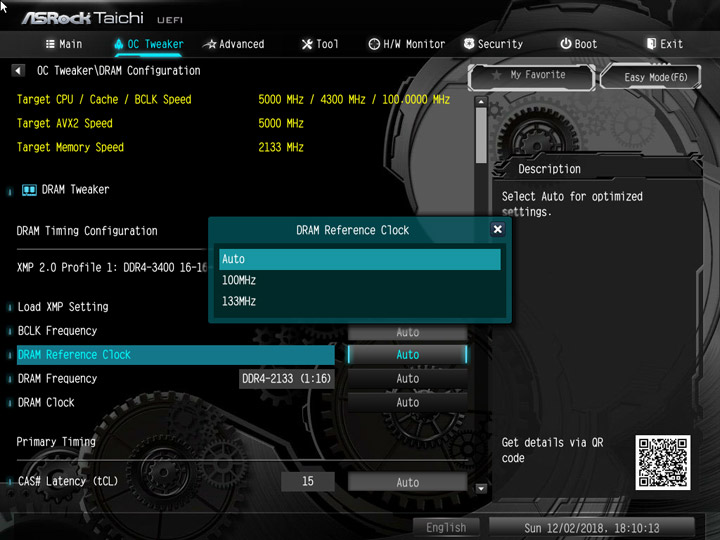Click the XMP 2.0 Profile 1 text
Viewport: 720px width, 540px height.
(112, 267)
